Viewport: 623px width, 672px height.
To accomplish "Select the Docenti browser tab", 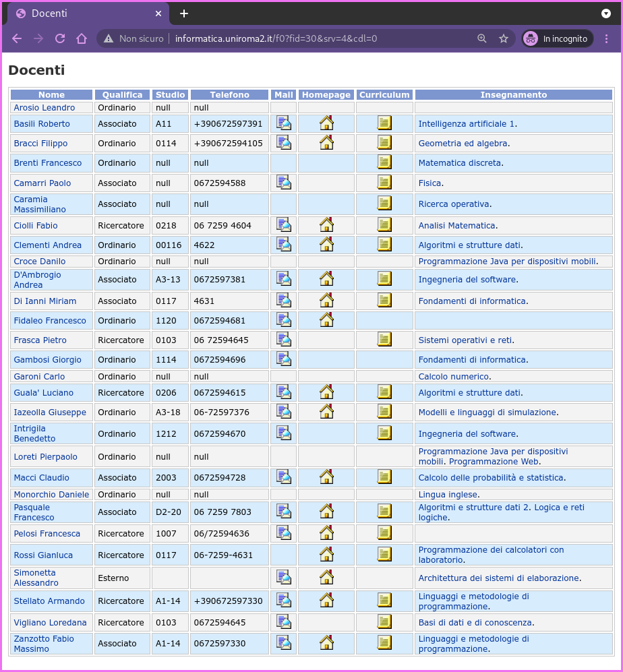I will (x=88, y=13).
